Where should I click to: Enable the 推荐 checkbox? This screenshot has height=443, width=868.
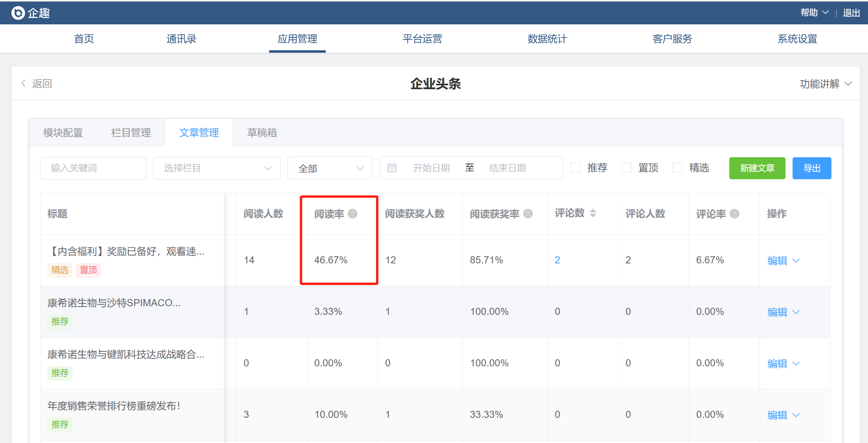pyautogui.click(x=575, y=168)
